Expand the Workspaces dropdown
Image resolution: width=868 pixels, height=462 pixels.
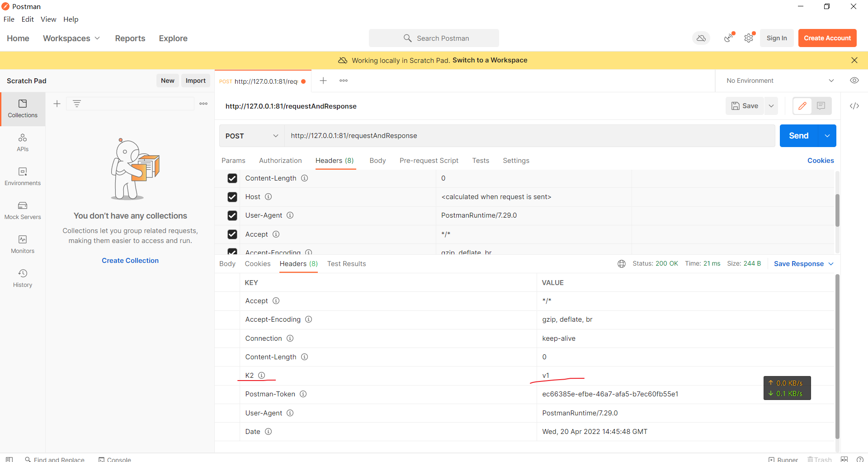(71, 38)
